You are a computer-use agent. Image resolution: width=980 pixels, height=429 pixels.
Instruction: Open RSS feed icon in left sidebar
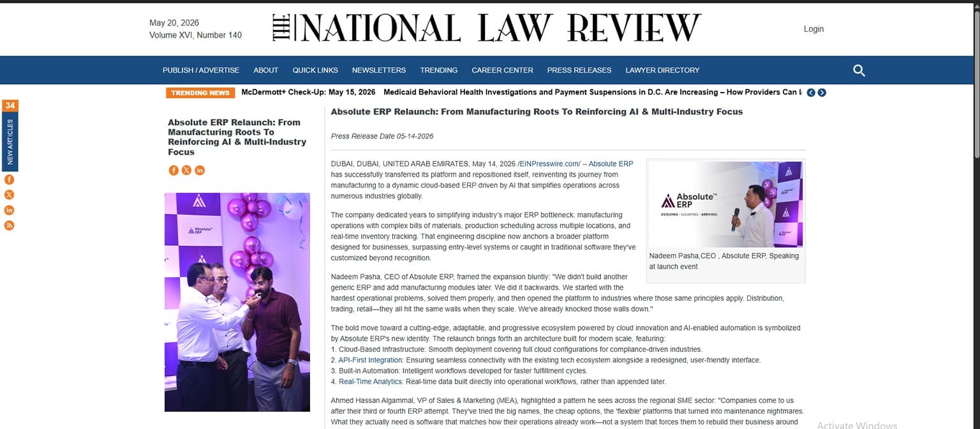point(9,225)
